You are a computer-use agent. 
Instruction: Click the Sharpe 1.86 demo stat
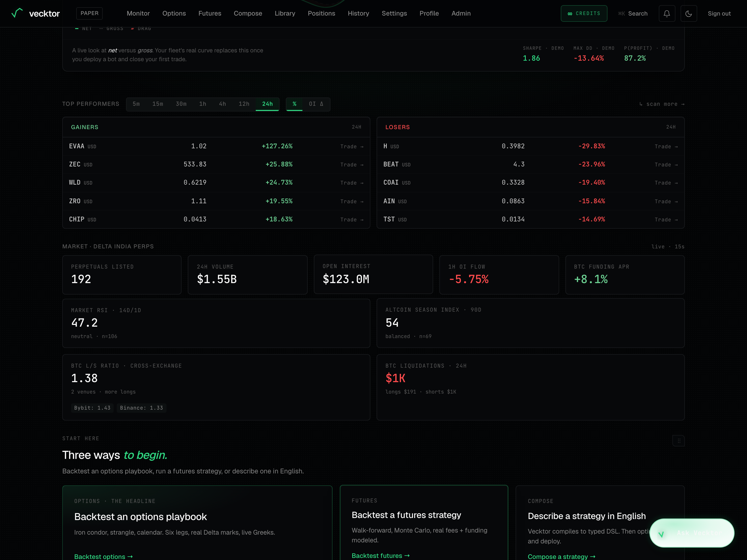(x=543, y=54)
